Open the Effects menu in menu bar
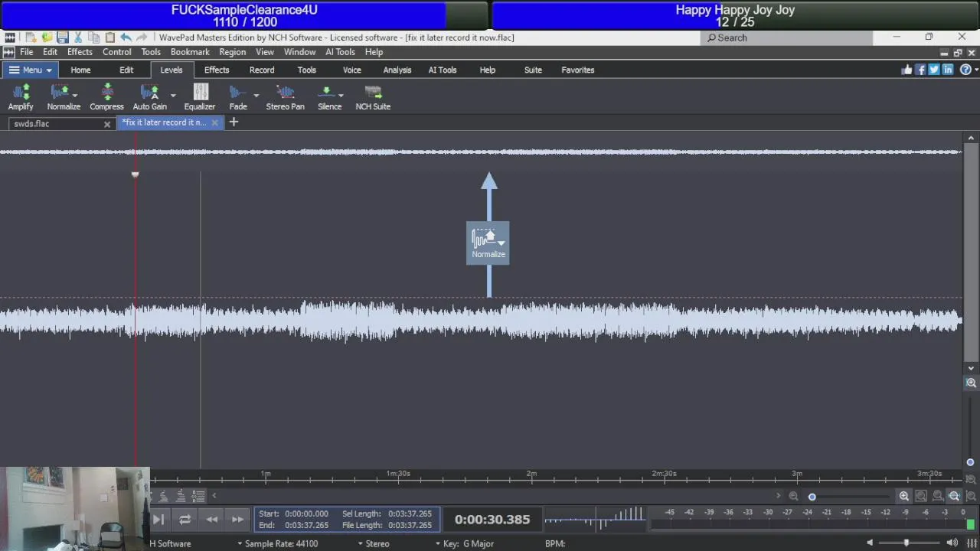This screenshot has width=980, height=551. pos(80,52)
